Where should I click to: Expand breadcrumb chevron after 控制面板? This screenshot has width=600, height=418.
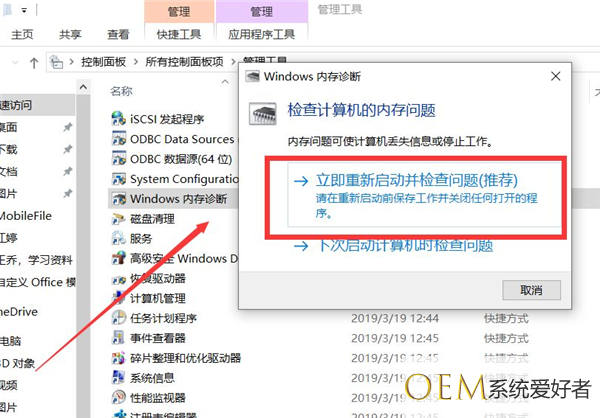135,62
